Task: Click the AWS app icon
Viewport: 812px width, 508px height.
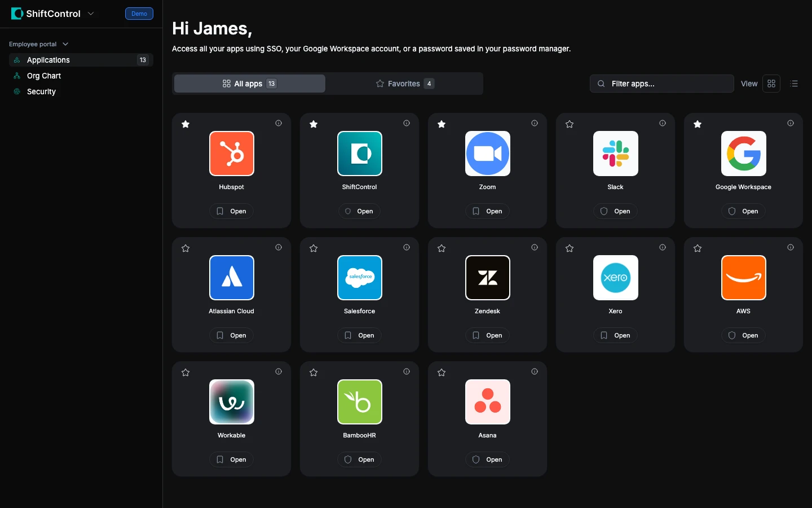Action: 744,278
